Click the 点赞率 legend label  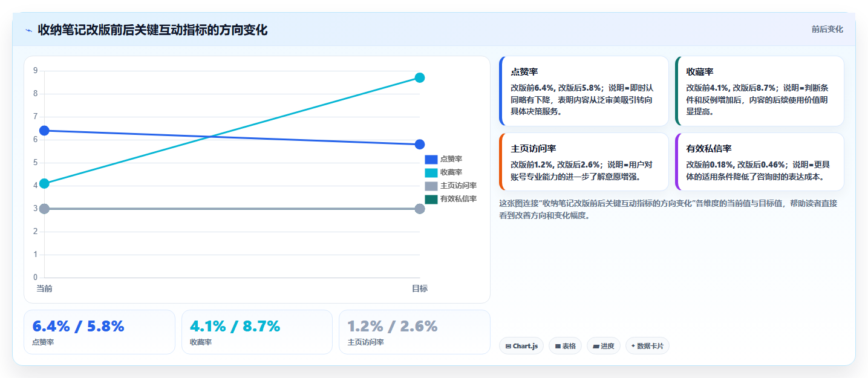click(x=451, y=159)
